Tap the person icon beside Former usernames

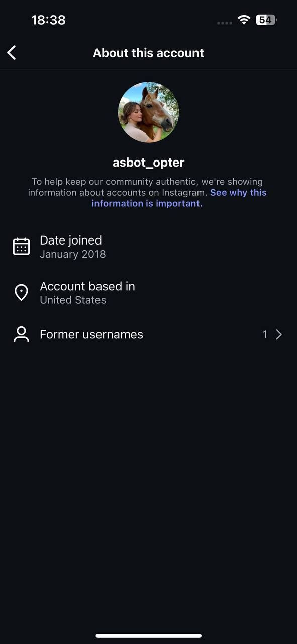coord(21,334)
